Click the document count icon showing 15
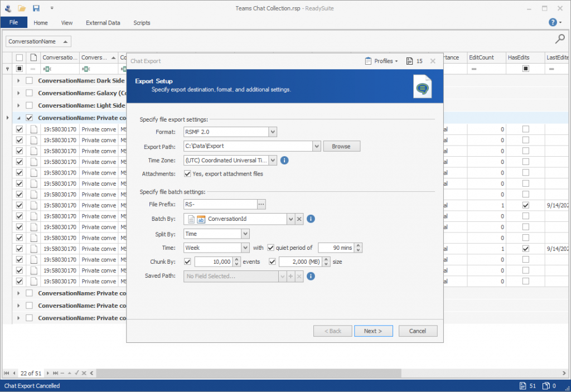This screenshot has height=392, width=571. click(x=410, y=61)
